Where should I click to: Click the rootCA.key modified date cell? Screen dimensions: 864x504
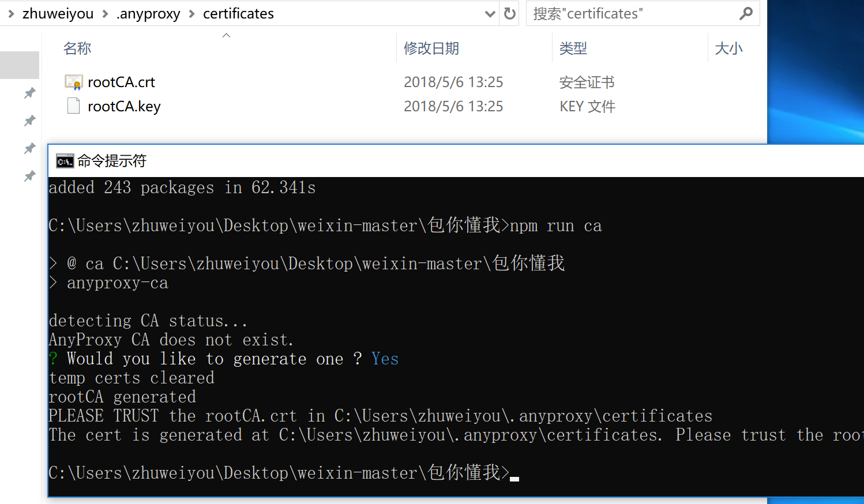pos(453,107)
